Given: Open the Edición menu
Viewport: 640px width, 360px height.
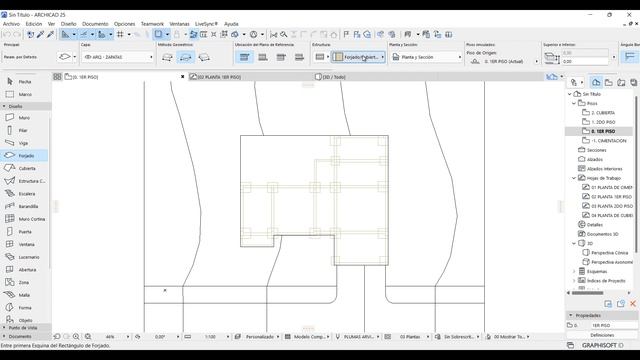Looking at the screenshot, I should (x=34, y=24).
